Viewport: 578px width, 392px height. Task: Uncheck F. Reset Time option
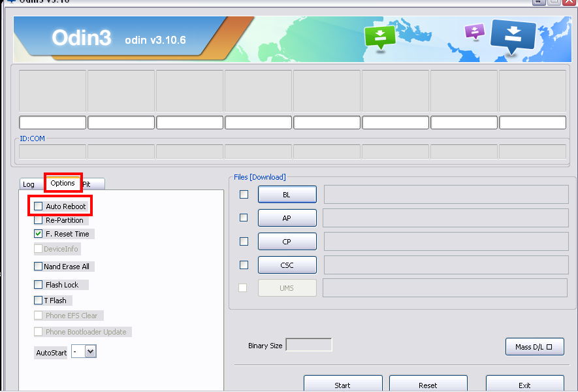click(x=39, y=234)
